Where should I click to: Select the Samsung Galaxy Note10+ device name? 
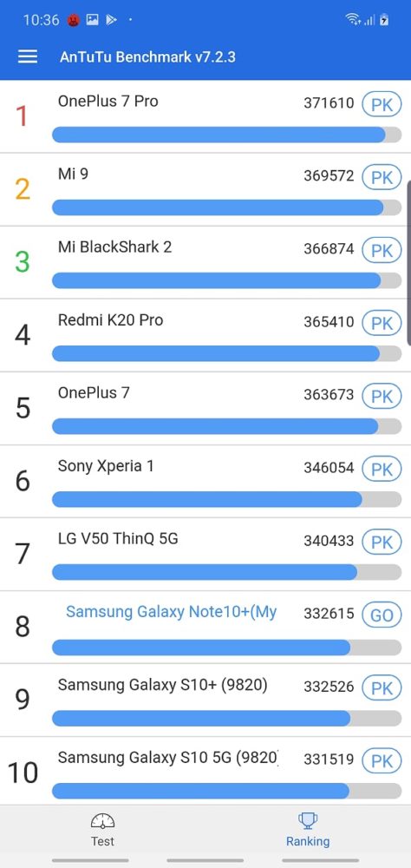pyautogui.click(x=172, y=612)
